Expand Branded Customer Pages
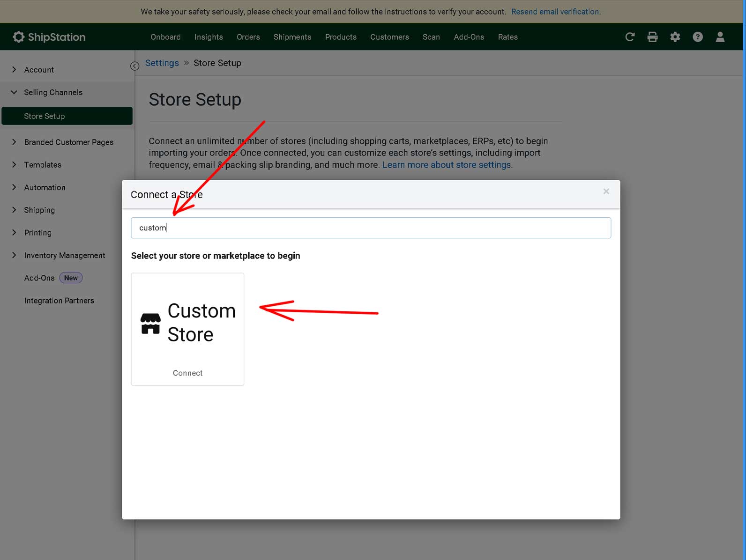This screenshot has width=746, height=560. click(x=14, y=142)
